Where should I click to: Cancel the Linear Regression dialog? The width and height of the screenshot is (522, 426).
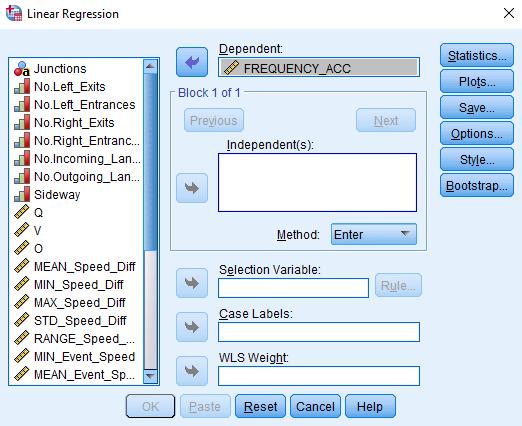(x=315, y=406)
